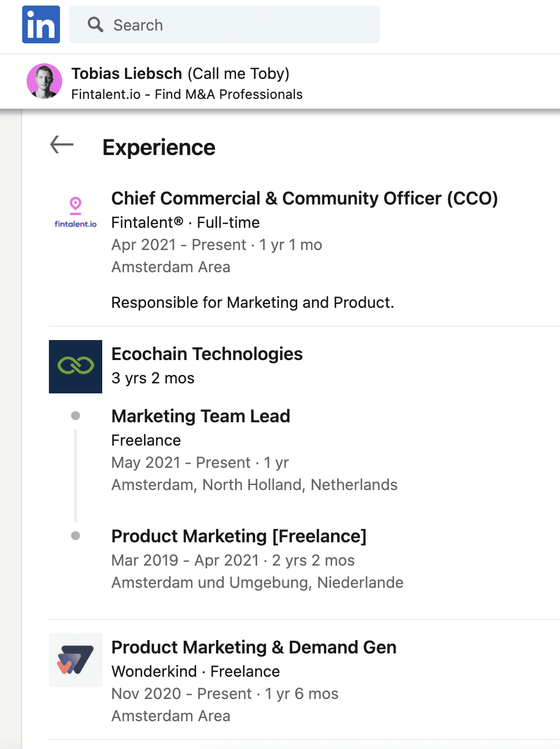Click the Marketing Team Lead timeline dot
This screenshot has height=749, width=560.
pyautogui.click(x=76, y=416)
